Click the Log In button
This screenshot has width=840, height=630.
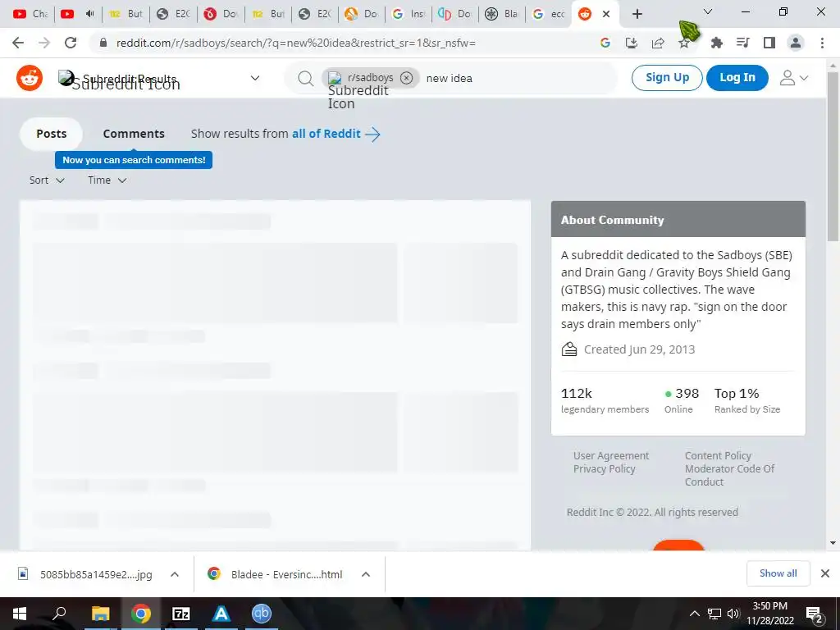(x=737, y=78)
